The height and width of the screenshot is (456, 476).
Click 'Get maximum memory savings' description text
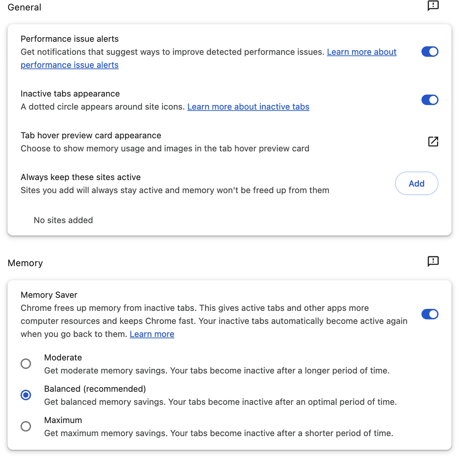(x=219, y=433)
